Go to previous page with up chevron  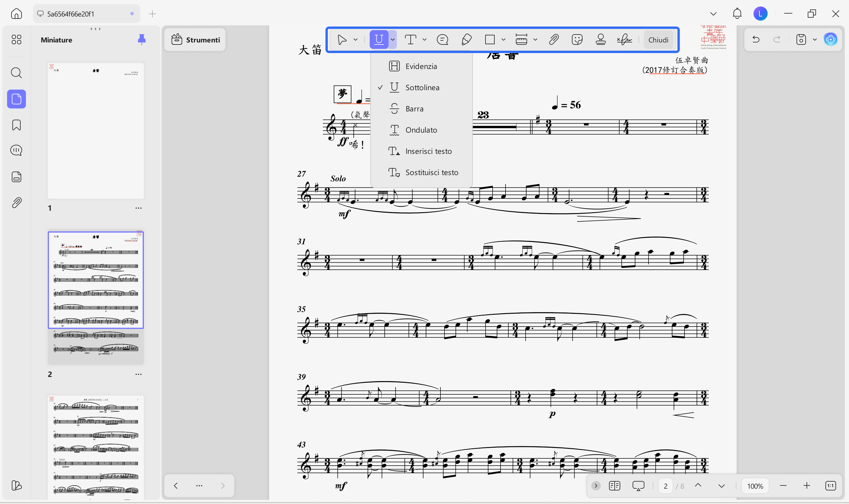(x=698, y=485)
